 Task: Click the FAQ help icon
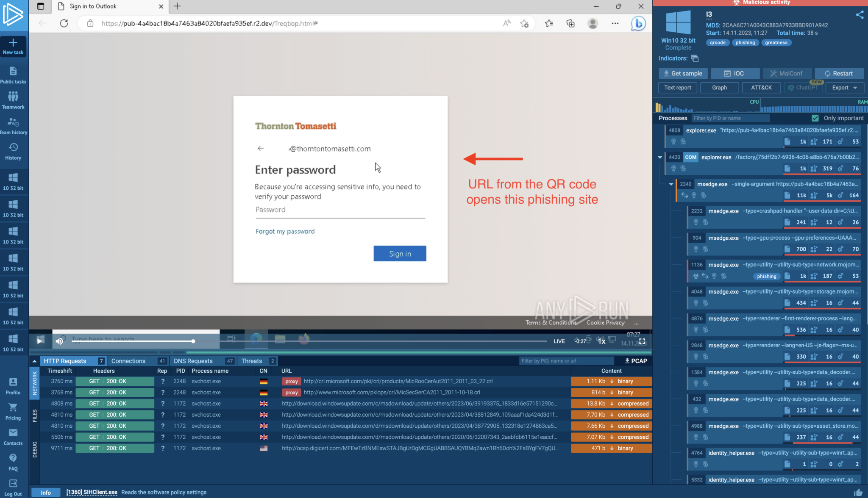coord(13,458)
